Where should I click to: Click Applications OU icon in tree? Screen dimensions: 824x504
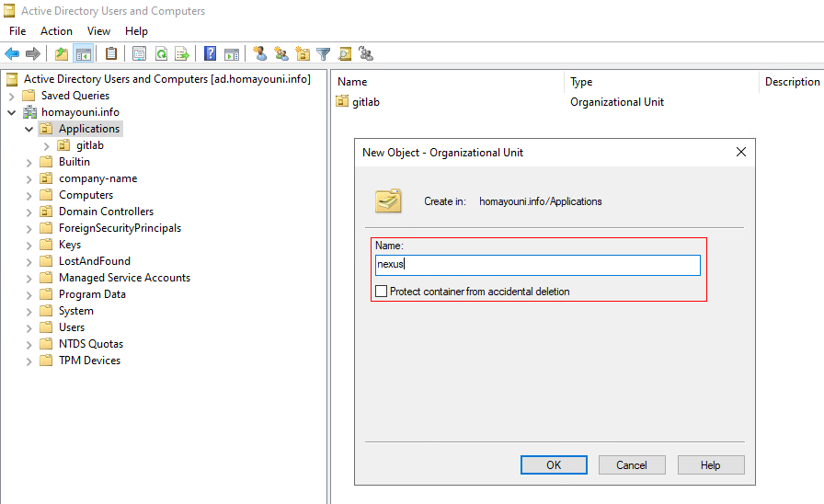tap(46, 129)
